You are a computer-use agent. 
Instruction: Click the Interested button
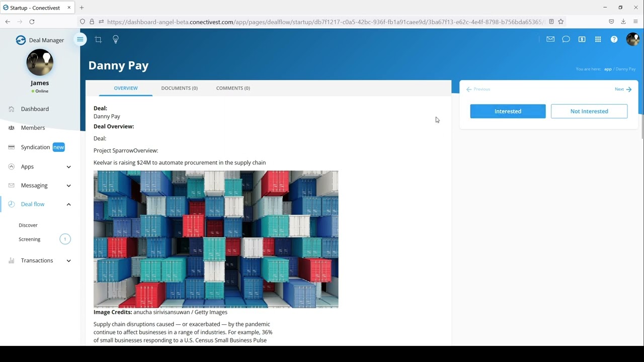point(508,111)
